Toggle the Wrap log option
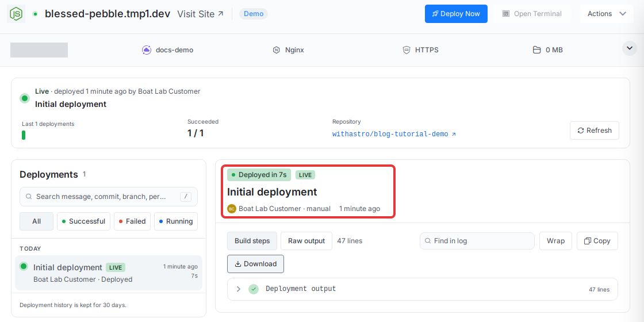The image size is (644, 322). pos(555,241)
